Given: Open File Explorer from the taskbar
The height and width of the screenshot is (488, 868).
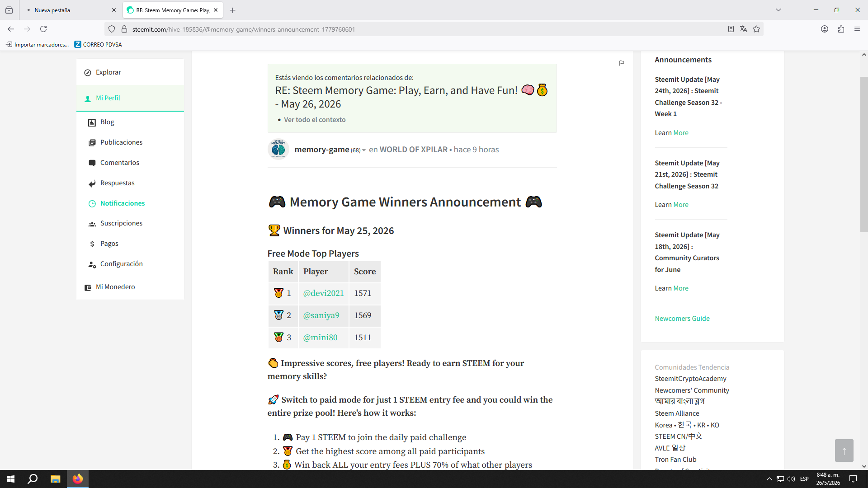Looking at the screenshot, I should 55,479.
